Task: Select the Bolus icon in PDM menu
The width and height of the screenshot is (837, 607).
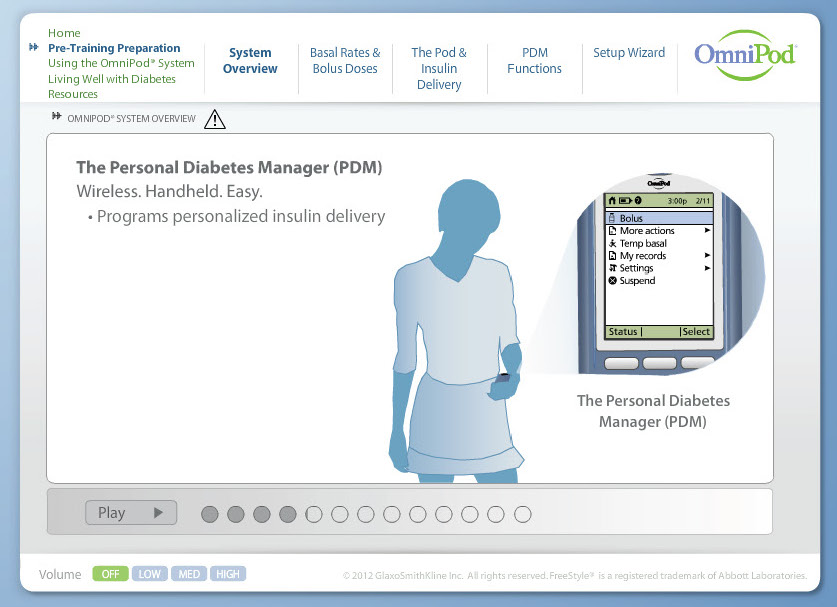Action: pos(612,218)
